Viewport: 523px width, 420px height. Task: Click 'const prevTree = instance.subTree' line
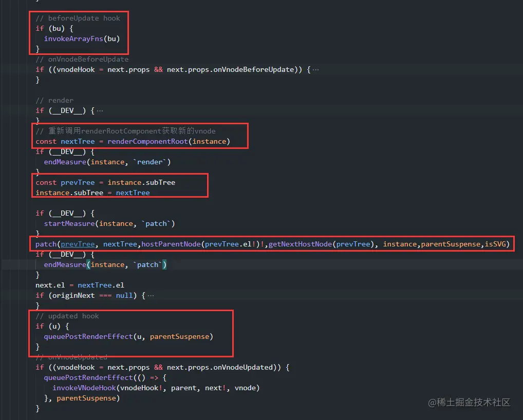[x=105, y=183]
